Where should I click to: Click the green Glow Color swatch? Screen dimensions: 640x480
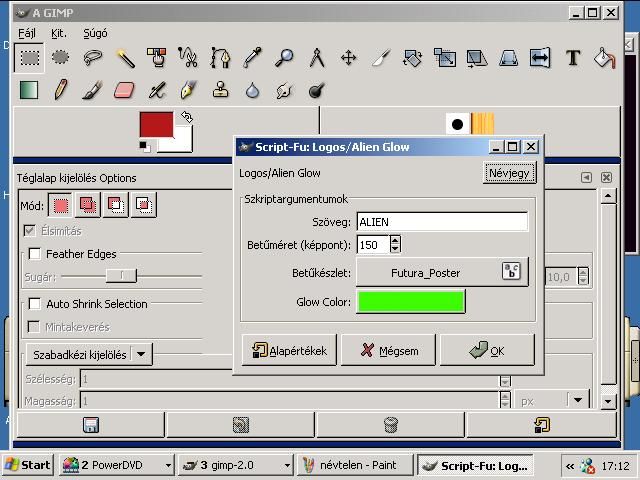point(411,301)
